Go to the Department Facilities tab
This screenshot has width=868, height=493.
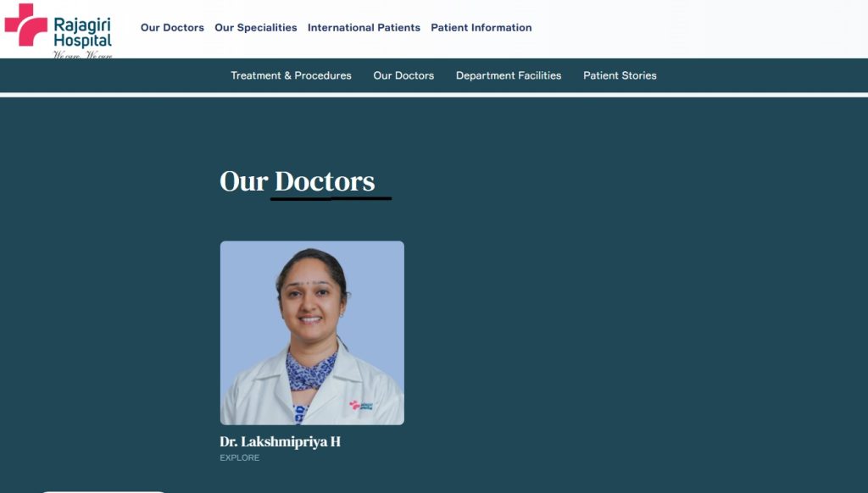(509, 75)
